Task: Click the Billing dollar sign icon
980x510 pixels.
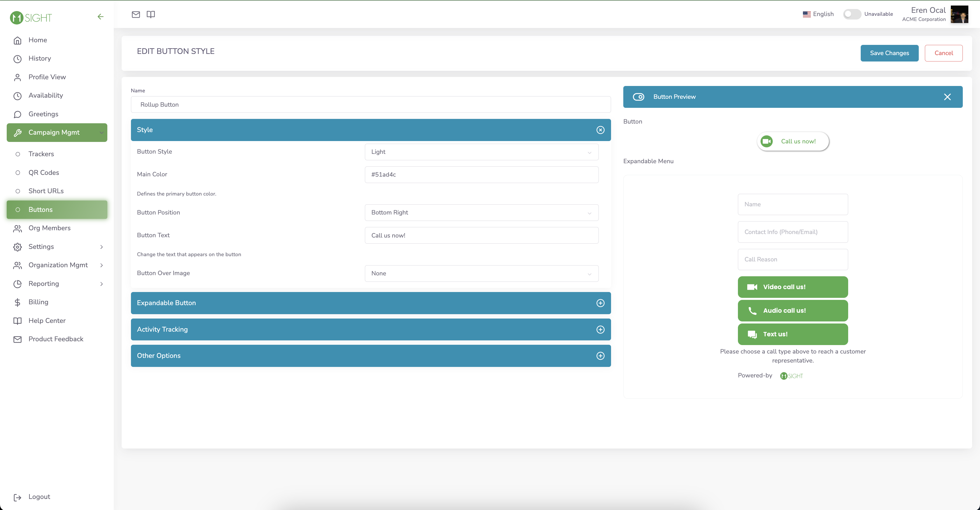Action: [17, 302]
